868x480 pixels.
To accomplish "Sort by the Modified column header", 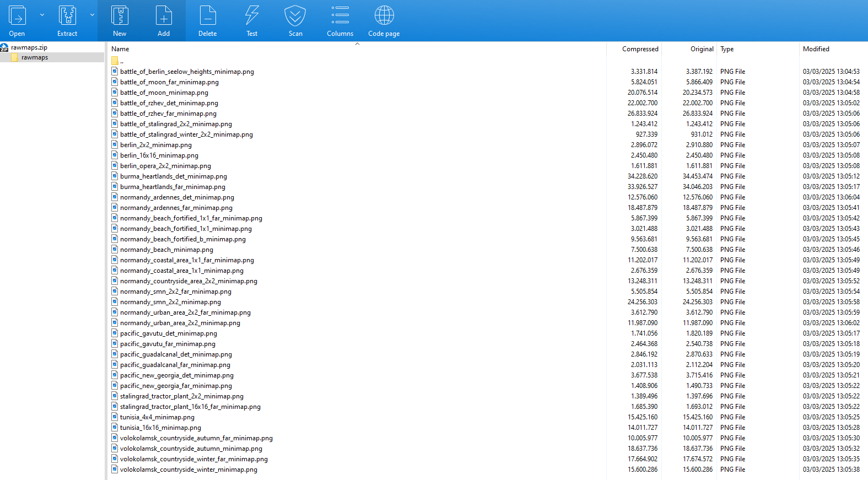I will click(x=816, y=49).
